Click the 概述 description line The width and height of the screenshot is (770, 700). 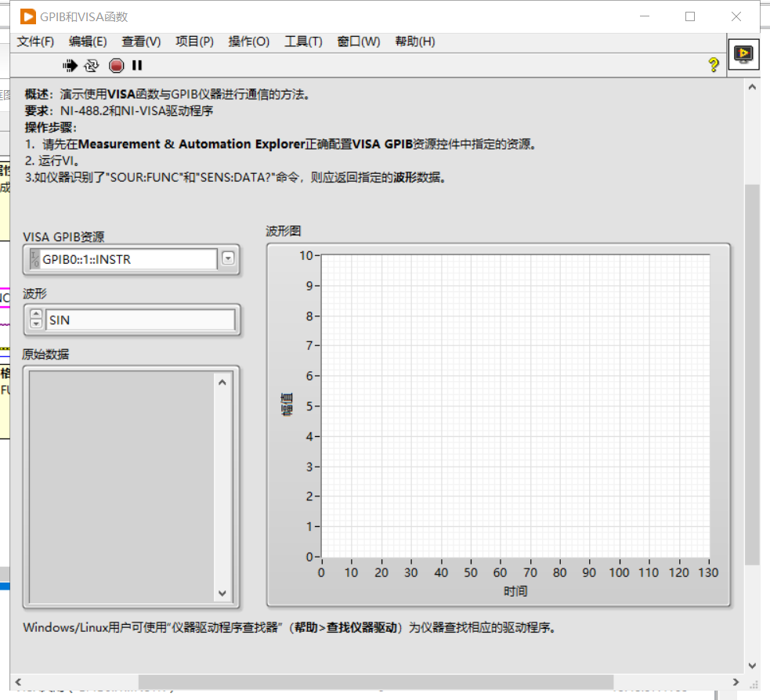point(168,94)
